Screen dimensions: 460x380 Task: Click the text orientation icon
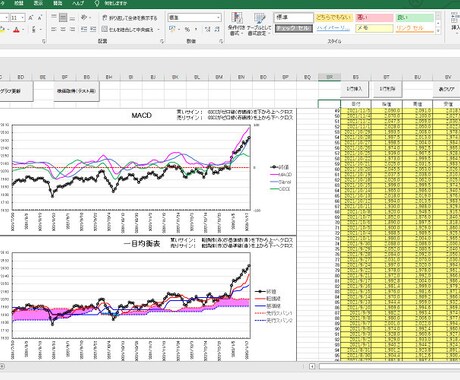(x=84, y=17)
